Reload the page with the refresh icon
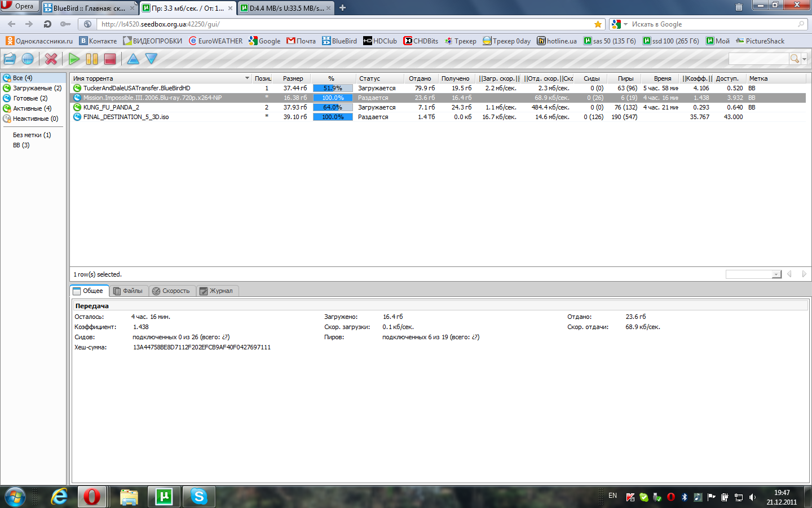This screenshot has width=812, height=508. tap(47, 24)
